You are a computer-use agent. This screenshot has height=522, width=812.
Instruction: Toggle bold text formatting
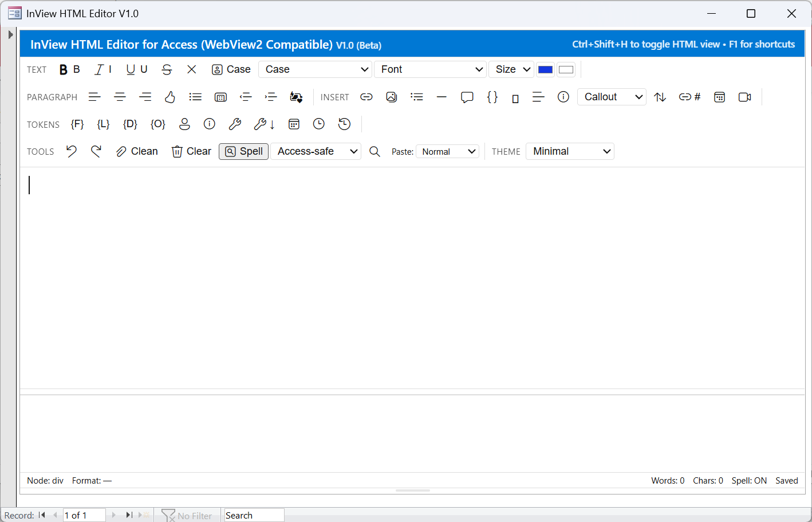pyautogui.click(x=63, y=69)
